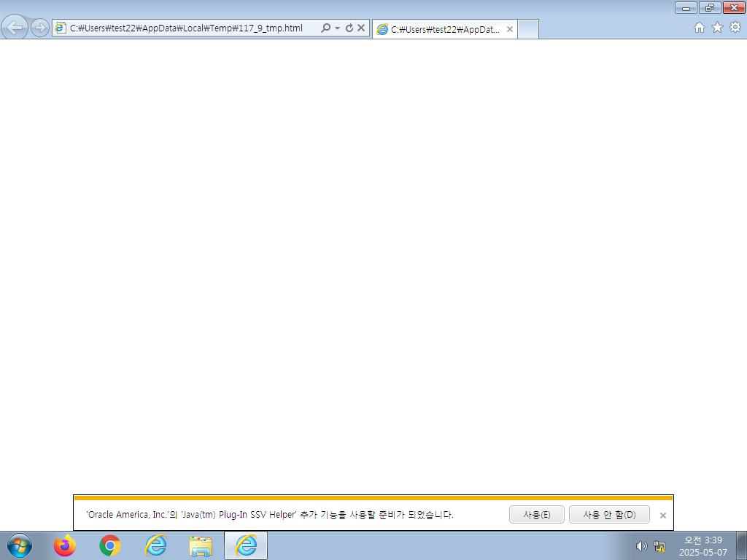This screenshot has width=747, height=560.
Task: Open the Tools gear menu
Action: [735, 28]
